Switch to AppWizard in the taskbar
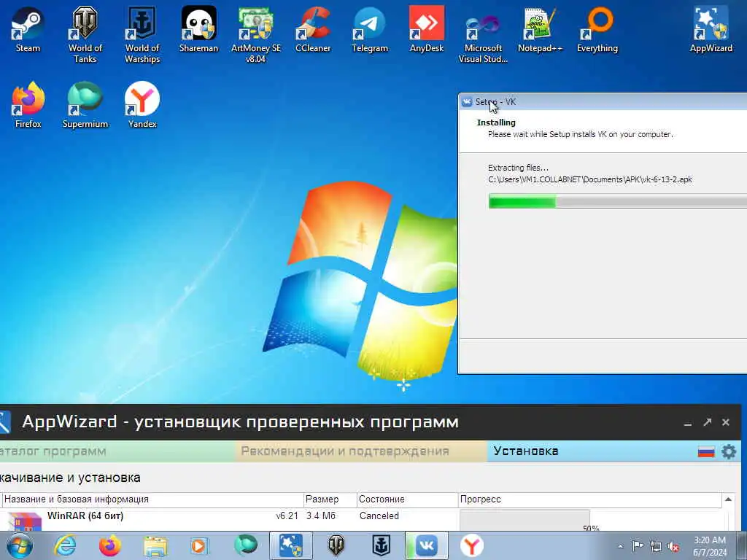 click(290, 545)
